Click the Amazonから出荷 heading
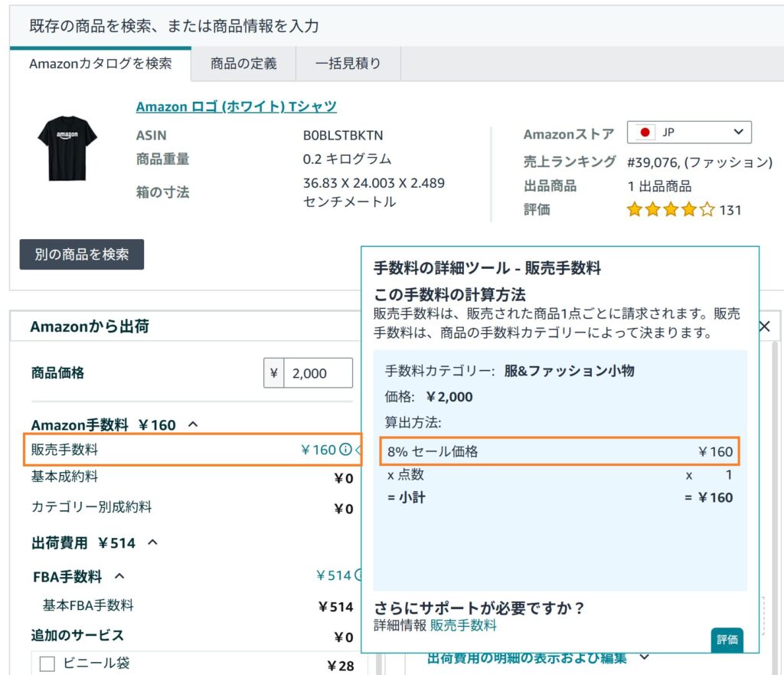 click(x=90, y=326)
